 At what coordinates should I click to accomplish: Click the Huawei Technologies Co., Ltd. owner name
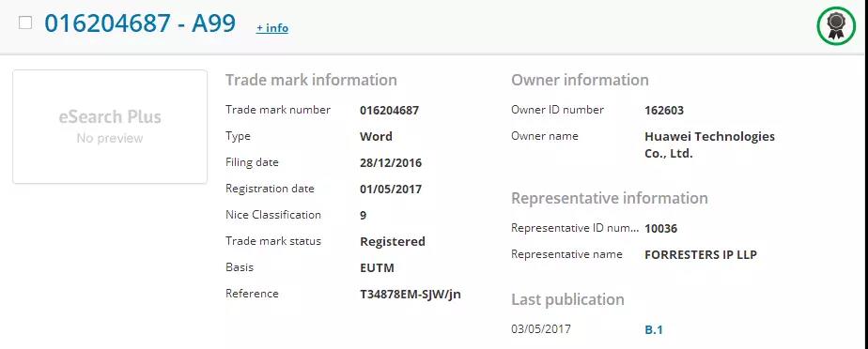coord(709,144)
